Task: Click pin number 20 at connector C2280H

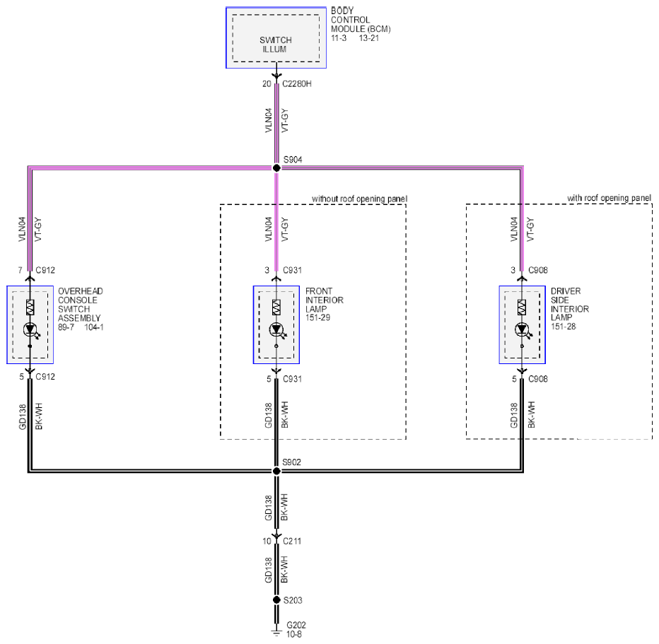Action: tap(267, 84)
